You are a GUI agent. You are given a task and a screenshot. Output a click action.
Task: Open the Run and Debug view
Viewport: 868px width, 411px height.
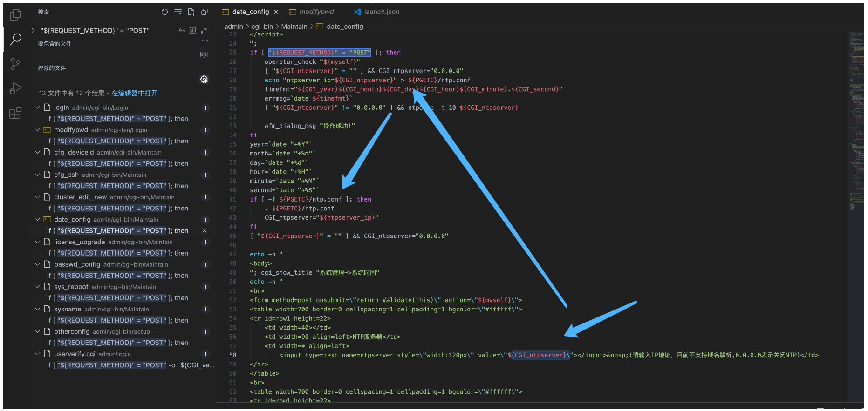15,88
